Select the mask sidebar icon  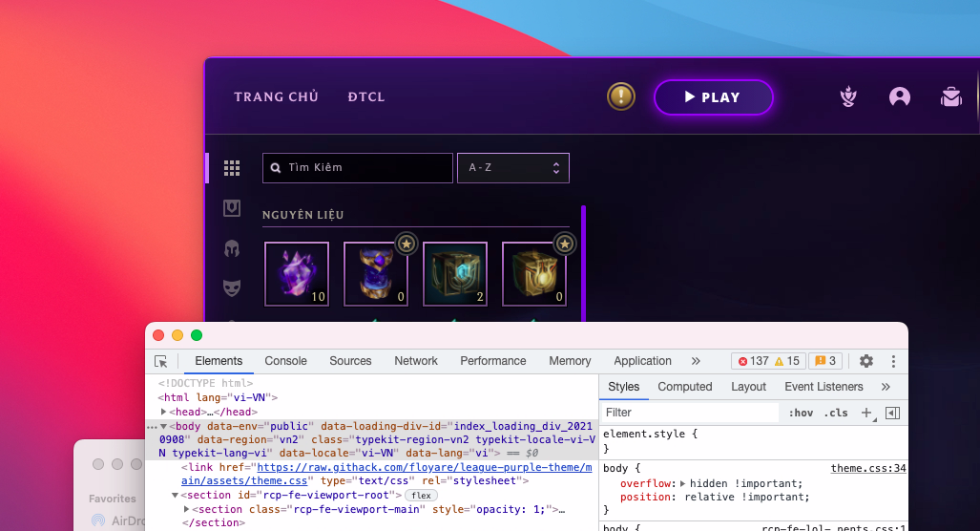(232, 287)
